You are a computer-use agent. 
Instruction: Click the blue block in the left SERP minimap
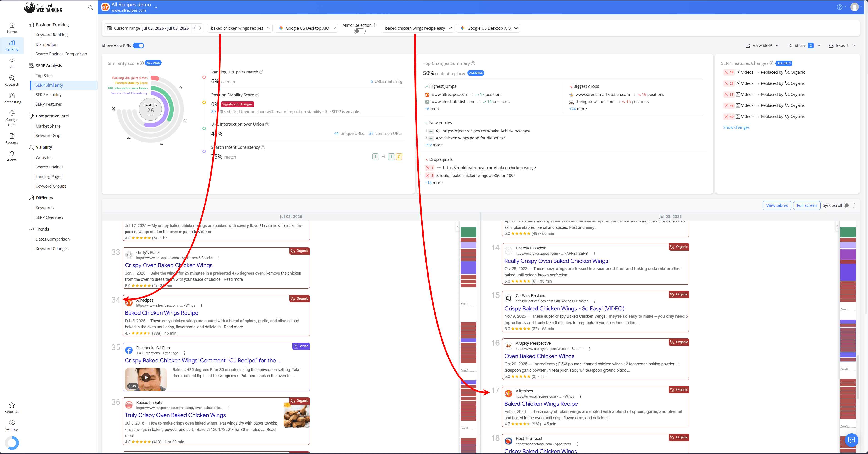(468, 268)
